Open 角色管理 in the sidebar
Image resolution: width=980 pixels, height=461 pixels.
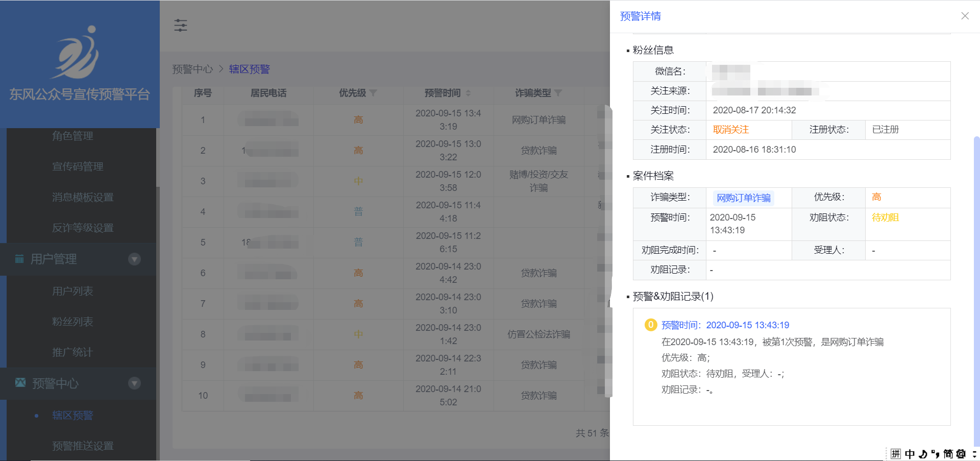[x=72, y=136]
